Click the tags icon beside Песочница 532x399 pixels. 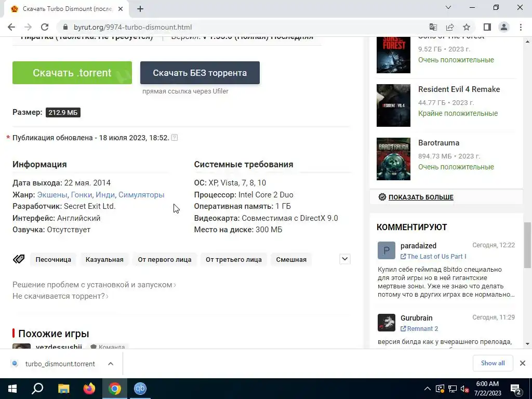pyautogui.click(x=19, y=259)
